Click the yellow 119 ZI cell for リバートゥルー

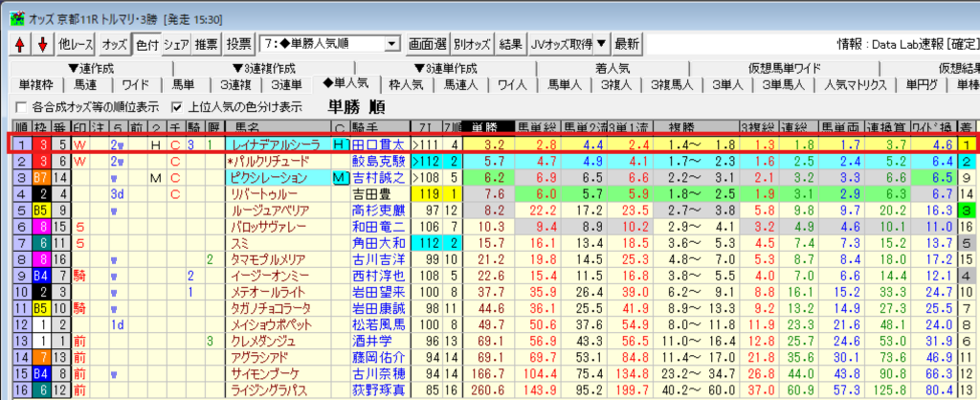point(428,193)
